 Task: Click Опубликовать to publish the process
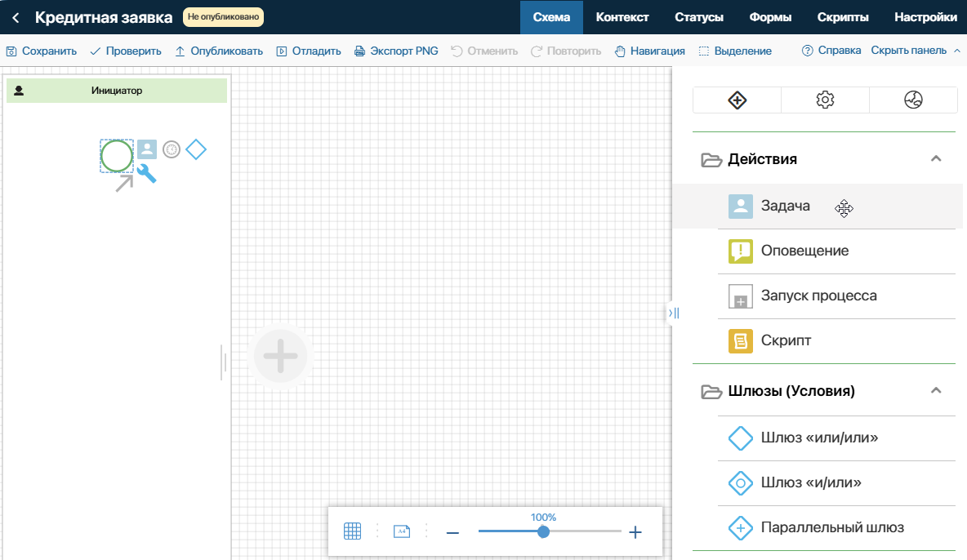point(219,51)
